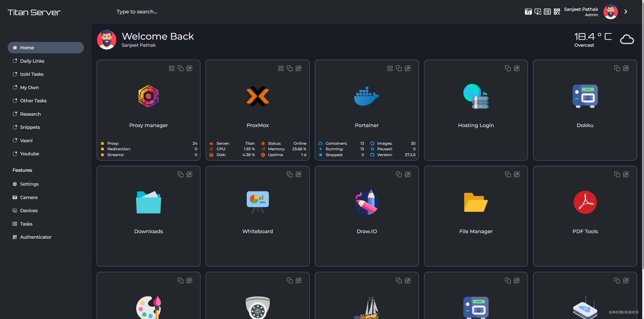Open Dokku external link icon
Viewport: 644px width, 319px height.
(626, 68)
